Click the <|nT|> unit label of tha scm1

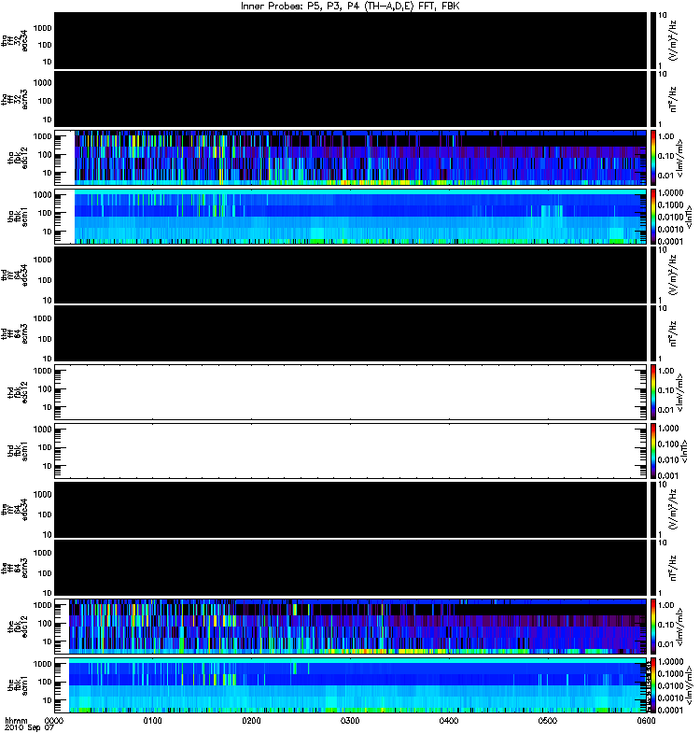689,217
